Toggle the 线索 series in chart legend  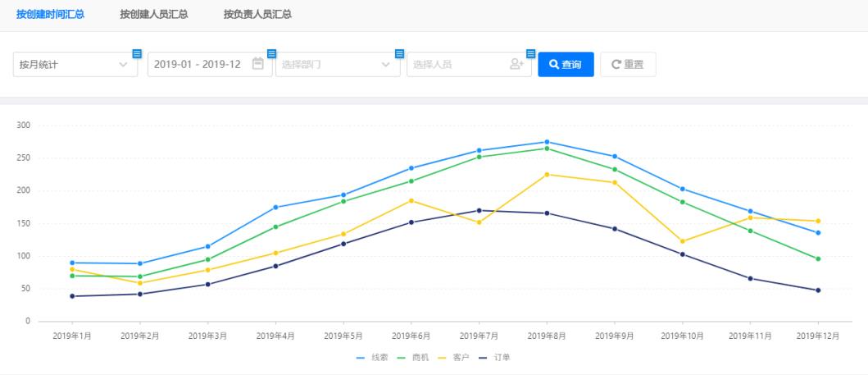pyautogui.click(x=370, y=358)
